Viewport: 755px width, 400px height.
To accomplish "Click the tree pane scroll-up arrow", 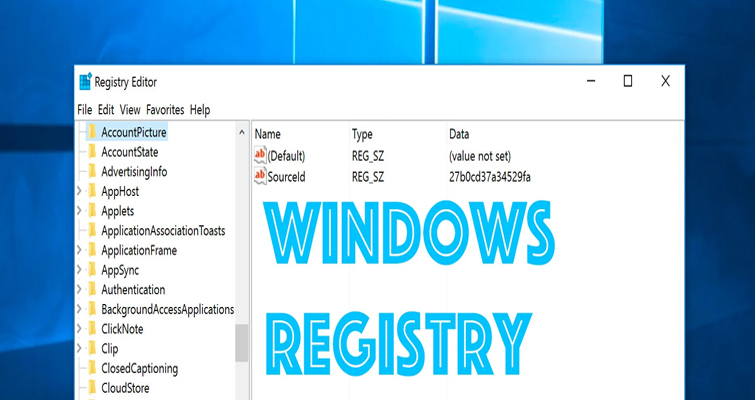I will point(242,132).
